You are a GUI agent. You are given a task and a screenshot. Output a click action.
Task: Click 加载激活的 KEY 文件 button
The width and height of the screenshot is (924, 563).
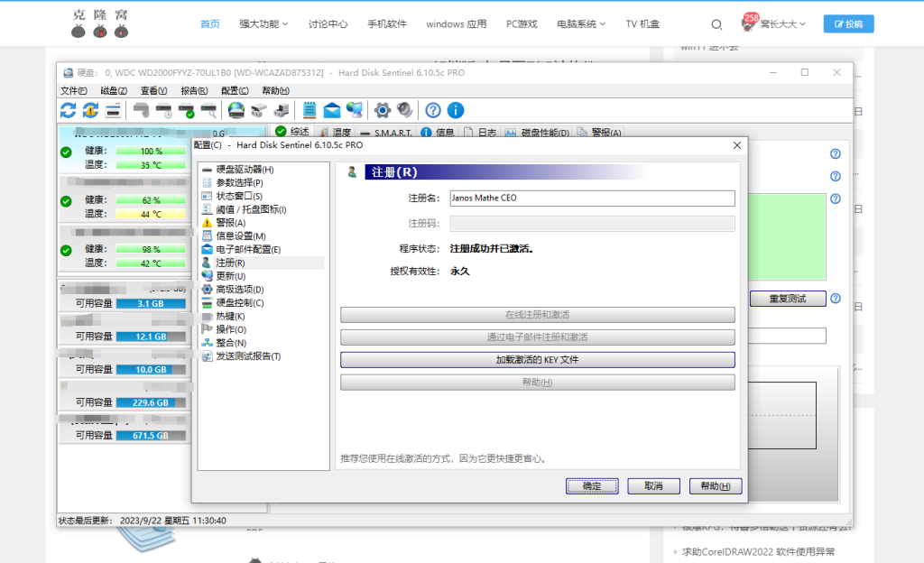[x=538, y=360]
